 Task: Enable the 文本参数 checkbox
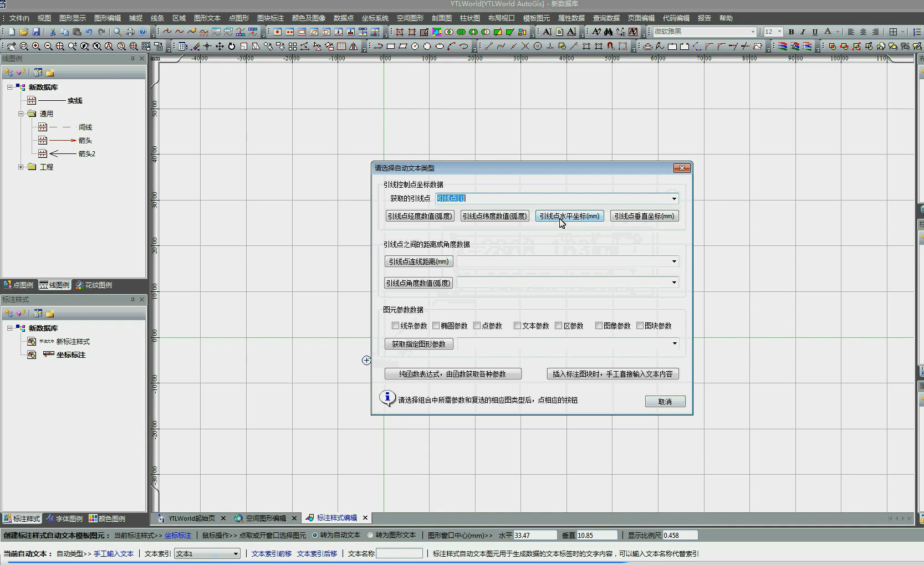[517, 326]
